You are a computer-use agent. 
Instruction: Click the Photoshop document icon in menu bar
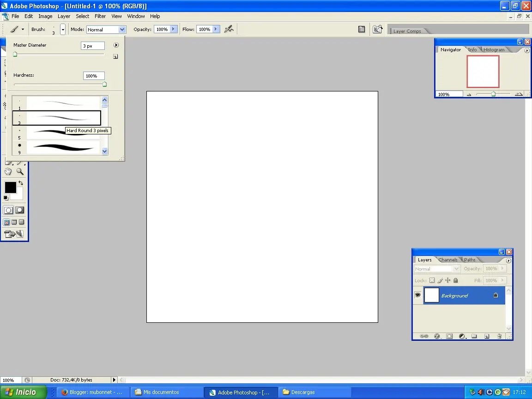[6, 16]
